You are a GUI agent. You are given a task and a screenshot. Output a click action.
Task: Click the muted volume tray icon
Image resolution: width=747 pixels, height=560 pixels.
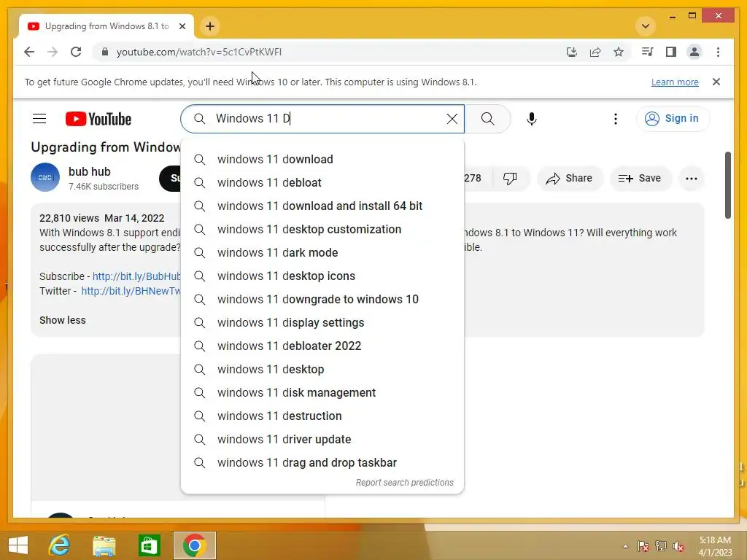tap(678, 546)
